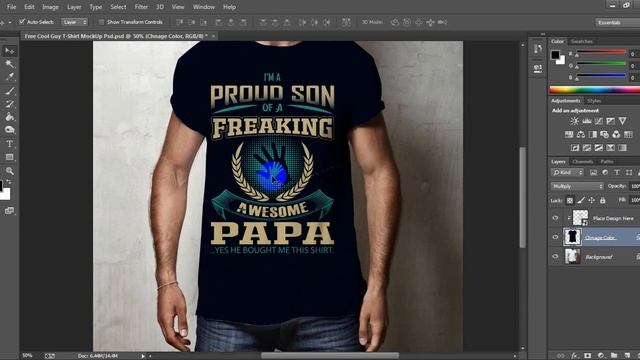Add a Black & White adjustment

coord(593,134)
